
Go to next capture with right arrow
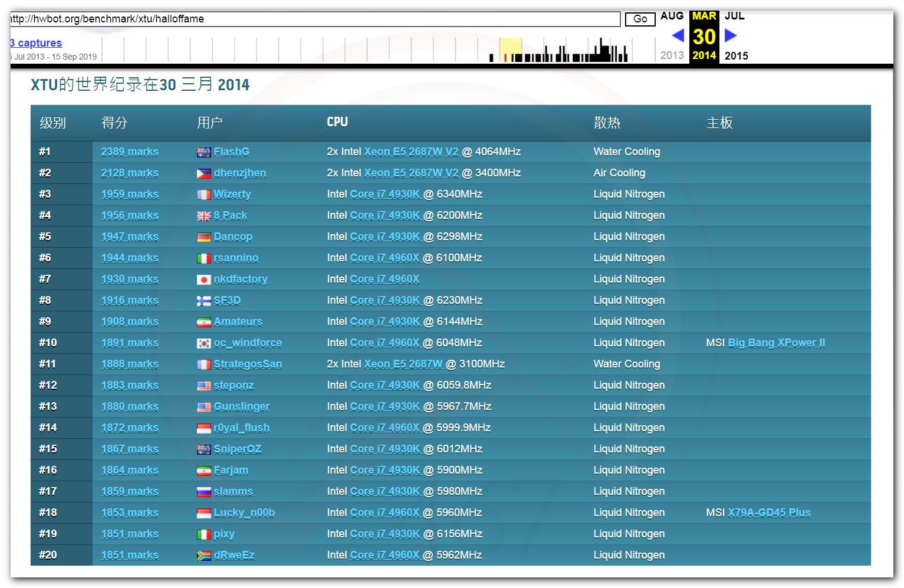pos(731,35)
